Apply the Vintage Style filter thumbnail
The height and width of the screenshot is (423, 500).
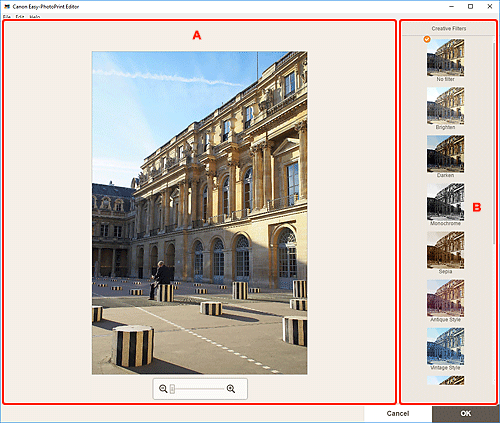pyautogui.click(x=445, y=346)
